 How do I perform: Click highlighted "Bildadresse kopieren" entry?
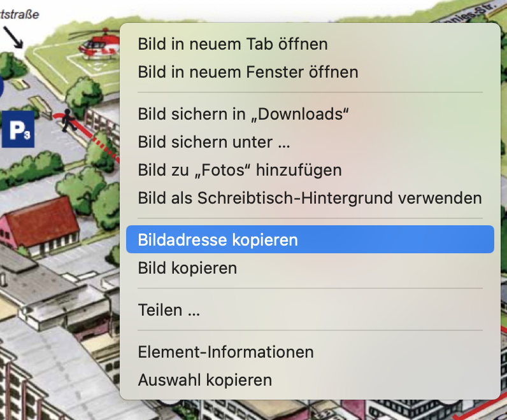[310, 239]
